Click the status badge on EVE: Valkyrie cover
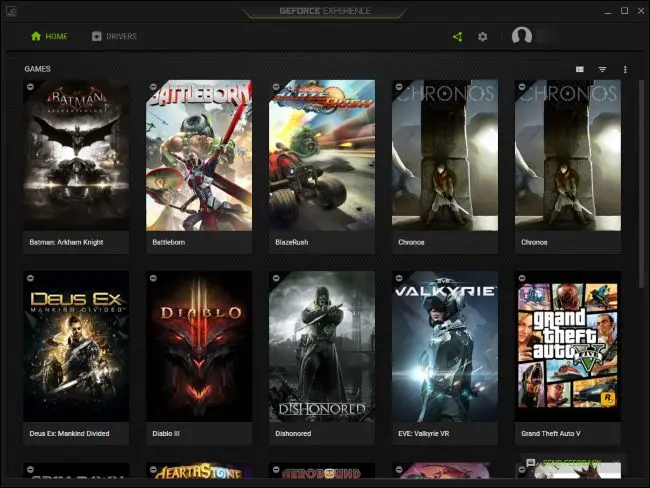The height and width of the screenshot is (488, 650). [x=399, y=278]
